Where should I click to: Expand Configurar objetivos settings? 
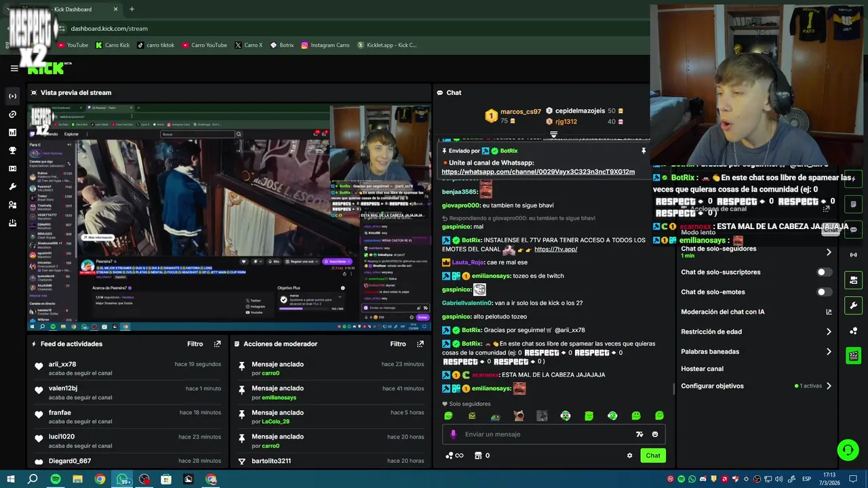coord(829,386)
